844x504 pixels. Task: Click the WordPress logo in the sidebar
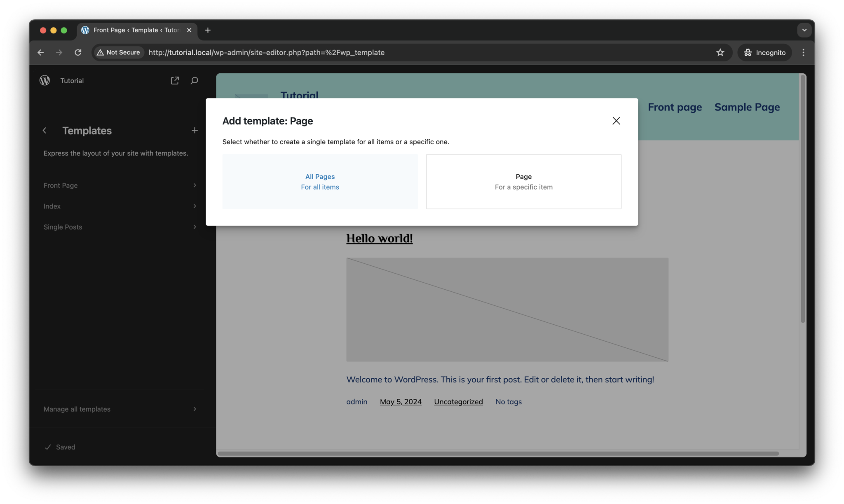coord(45,80)
